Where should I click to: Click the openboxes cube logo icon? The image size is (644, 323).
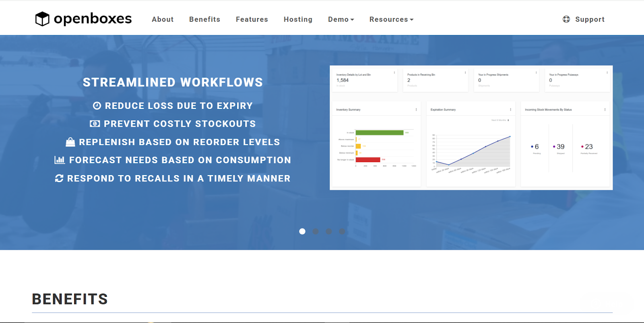click(42, 19)
